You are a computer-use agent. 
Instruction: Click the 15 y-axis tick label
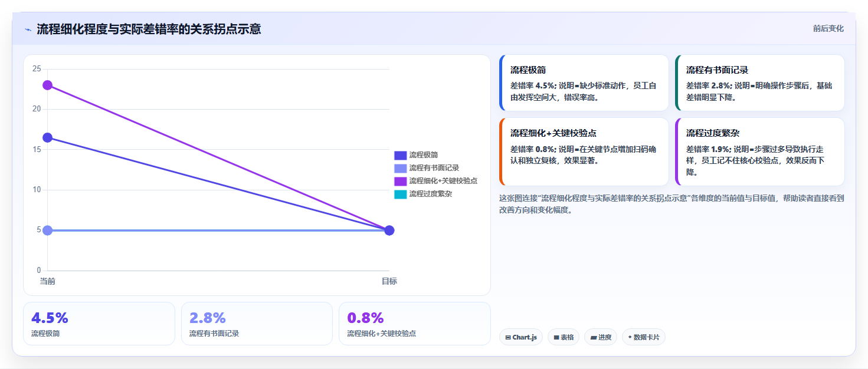[37, 150]
